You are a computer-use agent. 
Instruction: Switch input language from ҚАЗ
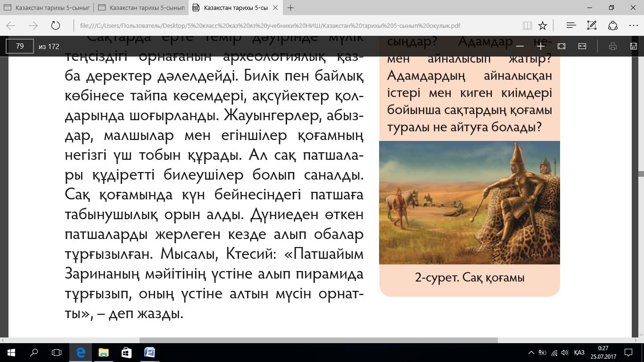tap(579, 353)
